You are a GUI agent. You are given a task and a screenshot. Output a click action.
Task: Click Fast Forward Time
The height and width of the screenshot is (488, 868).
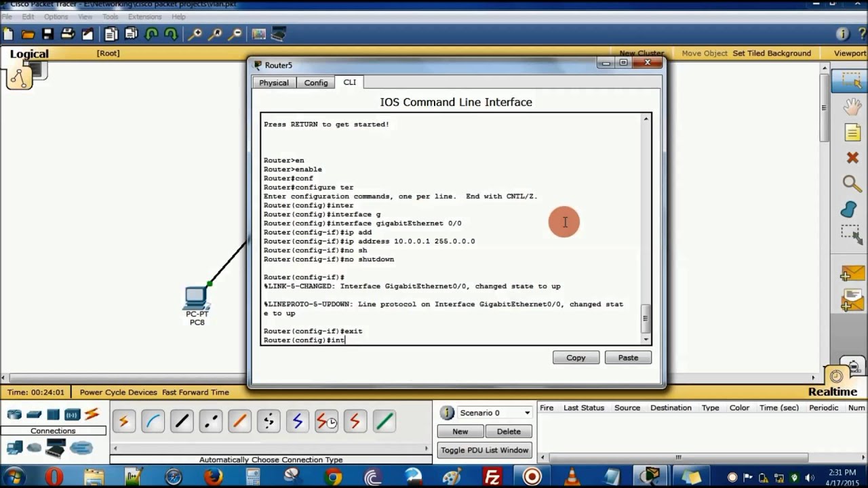click(x=195, y=392)
